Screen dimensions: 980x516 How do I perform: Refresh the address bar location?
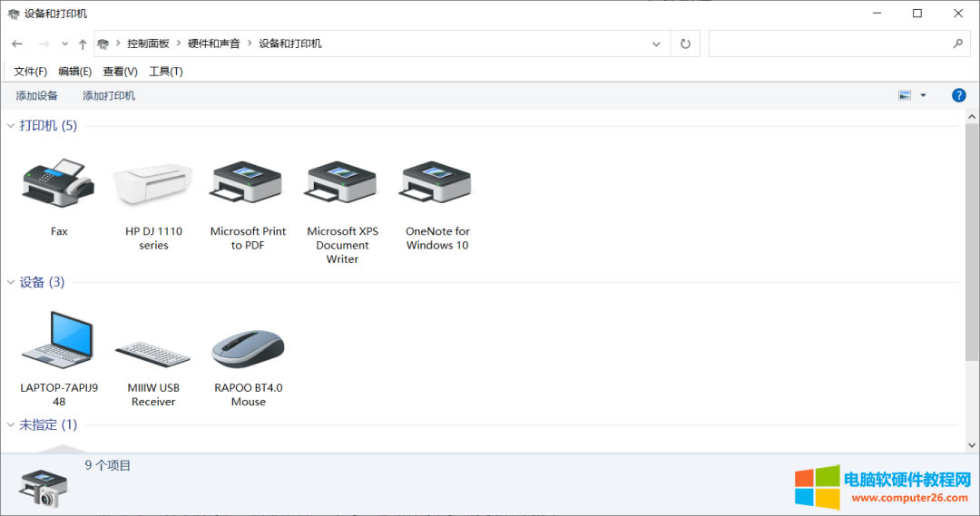coord(685,44)
